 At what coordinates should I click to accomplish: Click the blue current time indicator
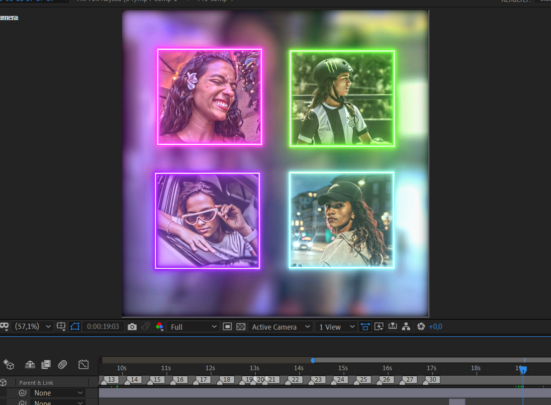pyautogui.click(x=523, y=370)
